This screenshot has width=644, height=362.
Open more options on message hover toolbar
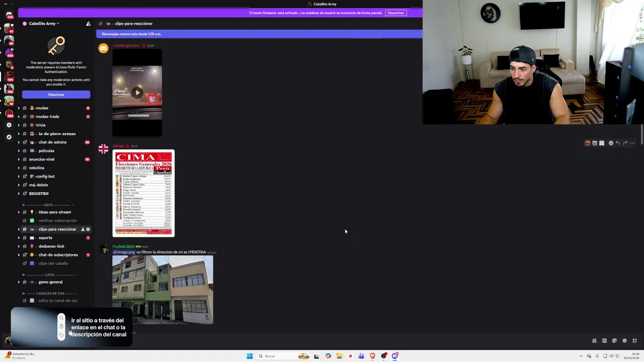(x=632, y=143)
